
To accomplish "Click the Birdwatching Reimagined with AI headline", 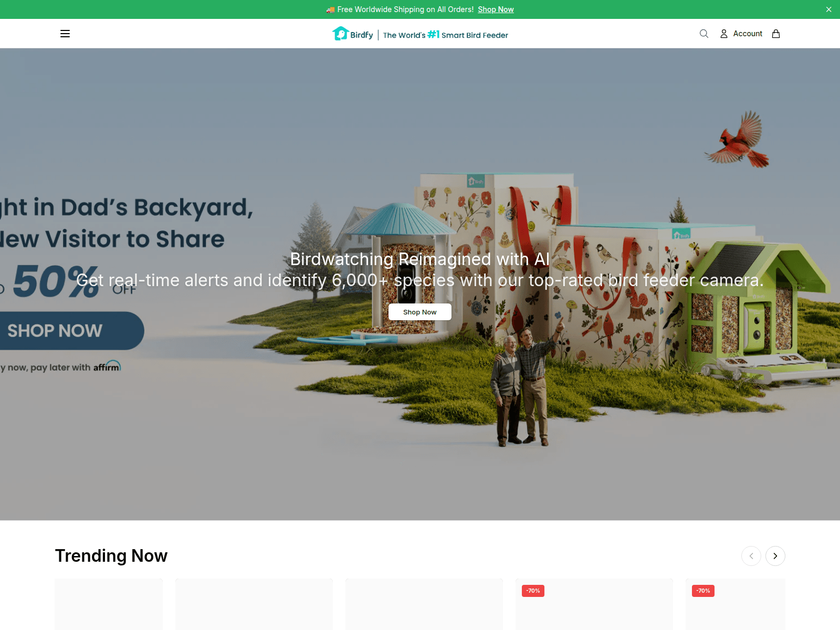I will (420, 259).
